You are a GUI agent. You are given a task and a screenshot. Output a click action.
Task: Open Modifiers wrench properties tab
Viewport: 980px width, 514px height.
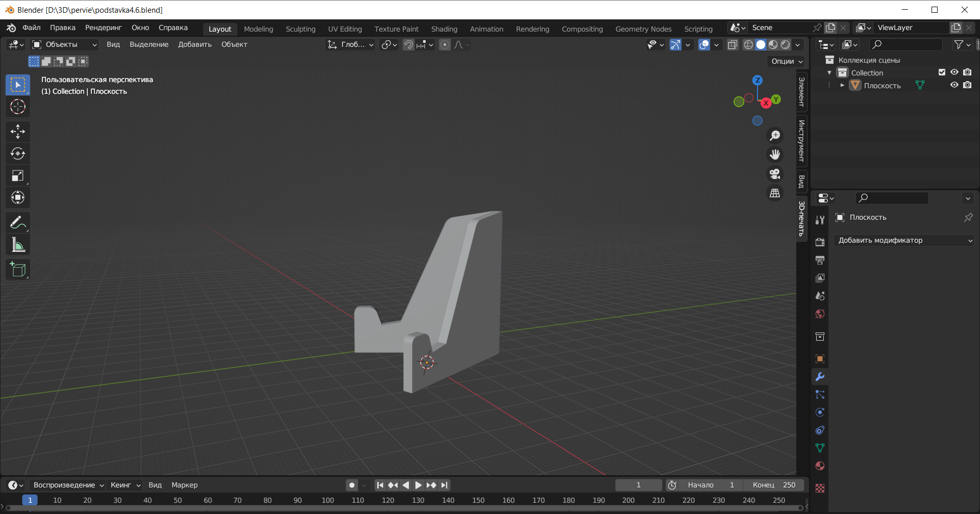820,377
